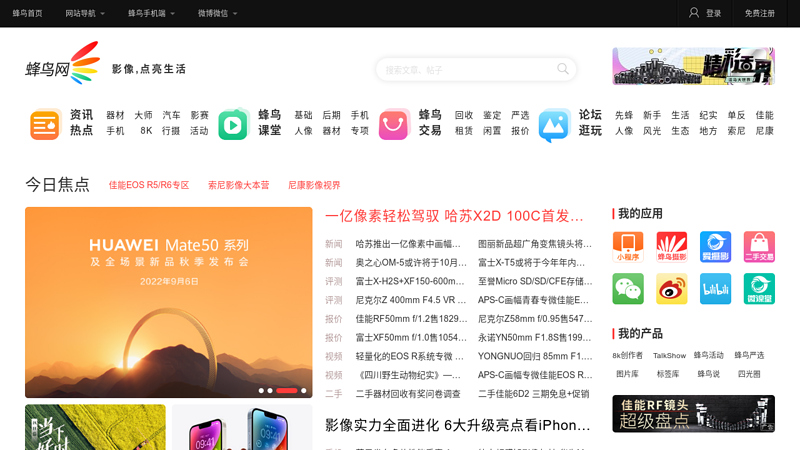This screenshot has width=800, height=450.
Task: Open the 佳能EOS R5/R6专区 link
Action: [148, 185]
